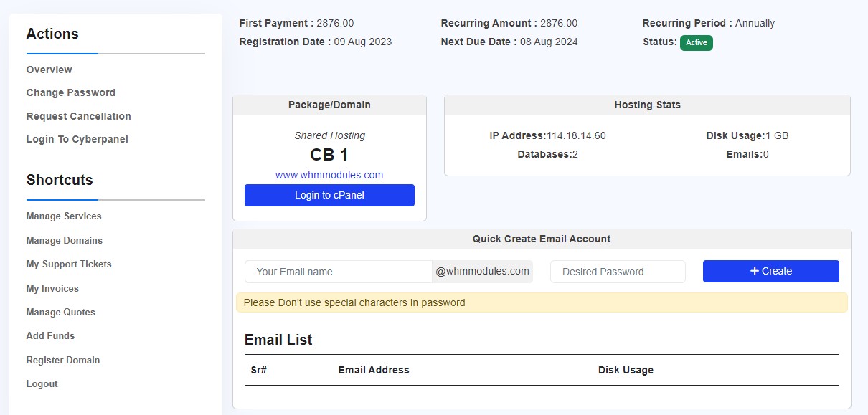Open Register Domain shortcut
Image resolution: width=868 pixels, height=415 pixels.
tap(63, 360)
